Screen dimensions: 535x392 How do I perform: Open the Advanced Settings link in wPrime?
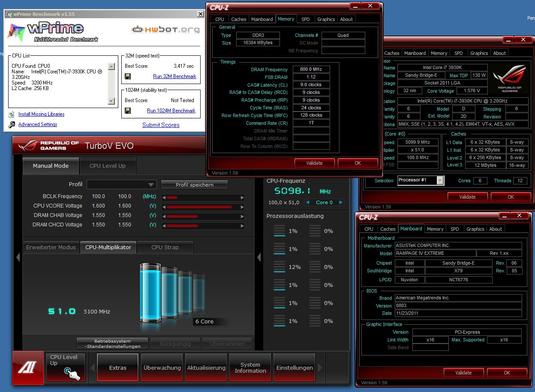coord(38,124)
